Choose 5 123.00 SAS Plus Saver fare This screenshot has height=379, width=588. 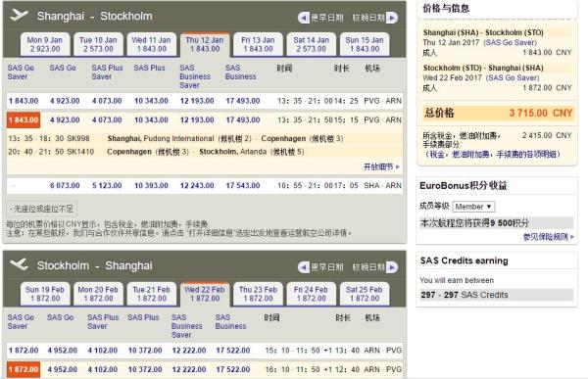(x=107, y=185)
